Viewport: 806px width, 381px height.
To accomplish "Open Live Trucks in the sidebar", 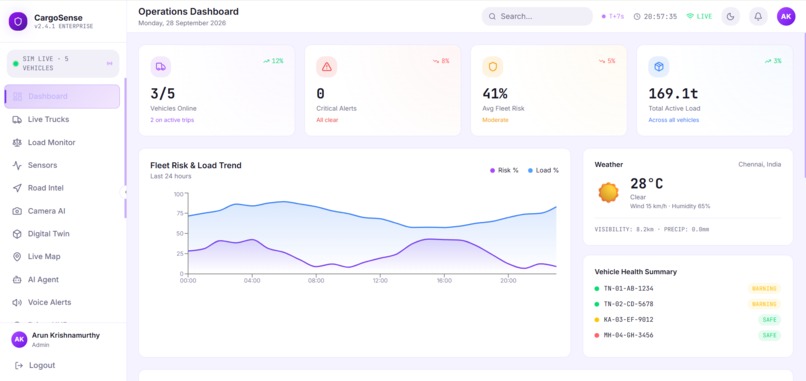I will coord(62,119).
